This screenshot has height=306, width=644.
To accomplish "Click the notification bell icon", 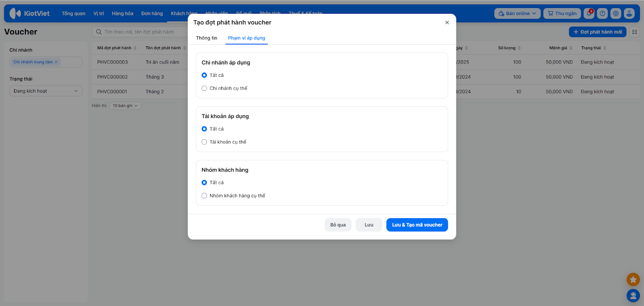I will [589, 14].
